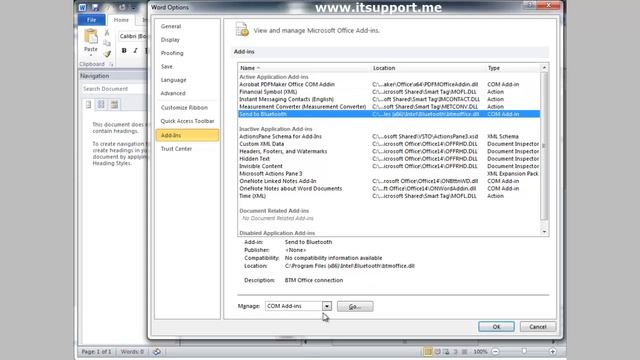The height and width of the screenshot is (360, 640).
Task: Switch to Full Screen Reading view icon
Action: click(x=438, y=351)
